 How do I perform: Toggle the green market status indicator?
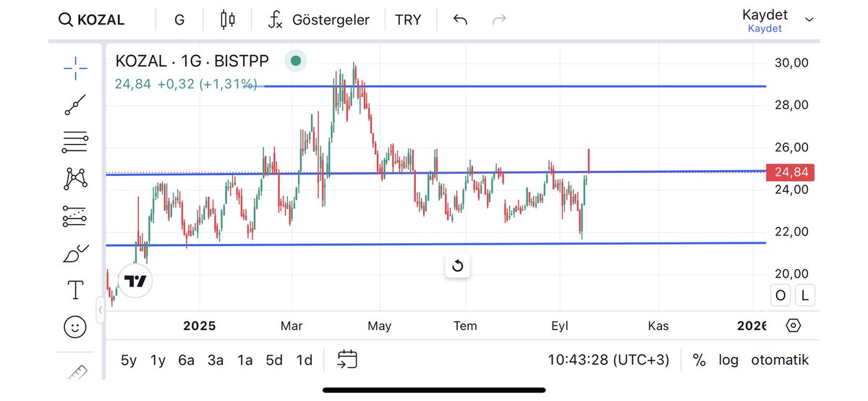[295, 61]
